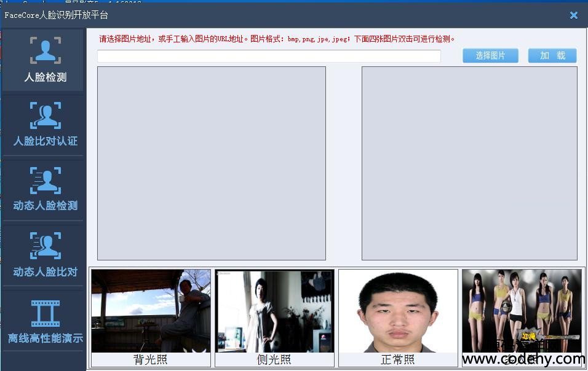Switch to the 人脸比对认证 text label

[x=46, y=141]
